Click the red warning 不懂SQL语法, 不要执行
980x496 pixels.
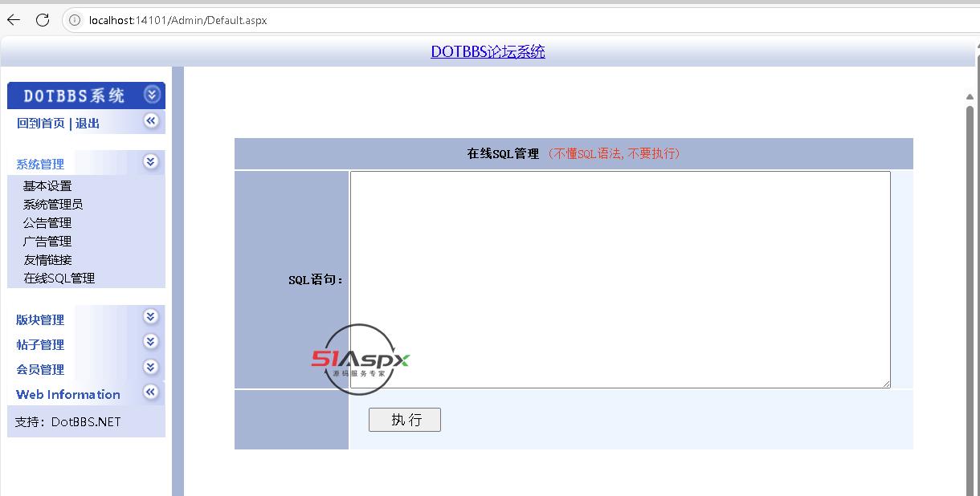[614, 153]
